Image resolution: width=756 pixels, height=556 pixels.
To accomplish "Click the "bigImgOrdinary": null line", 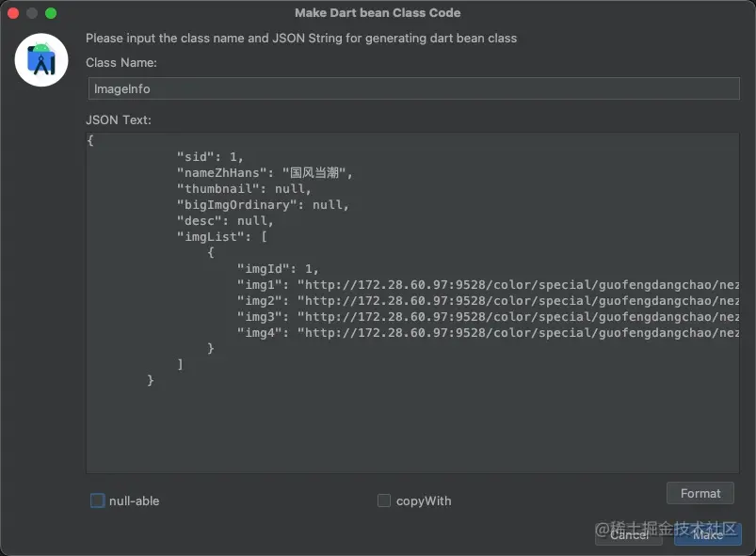I will (x=263, y=205).
